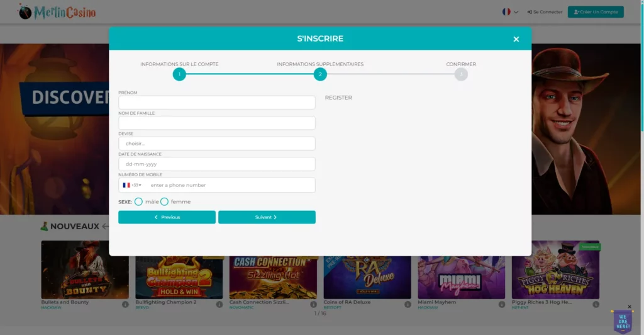Click the Nouveaux potion icon

coord(45,226)
